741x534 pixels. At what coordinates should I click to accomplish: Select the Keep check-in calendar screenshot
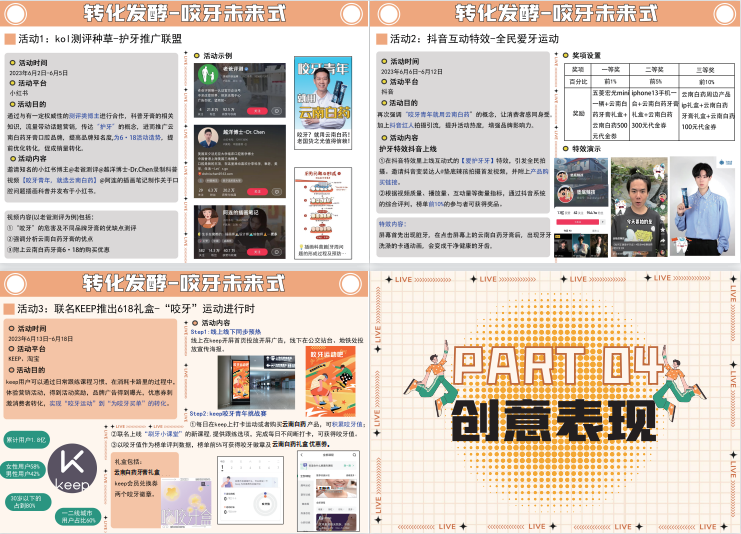250,490
